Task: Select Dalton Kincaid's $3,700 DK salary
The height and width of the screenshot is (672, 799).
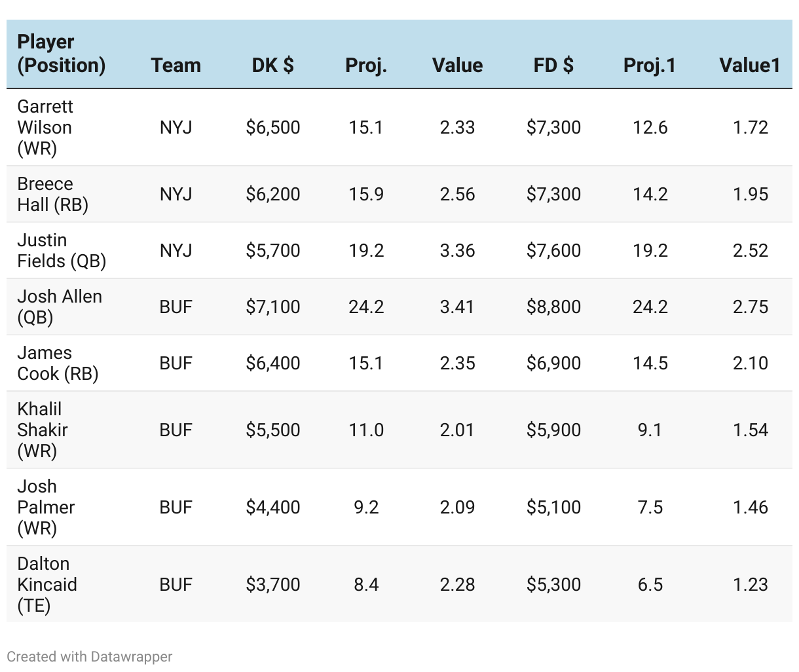Action: pos(272,584)
